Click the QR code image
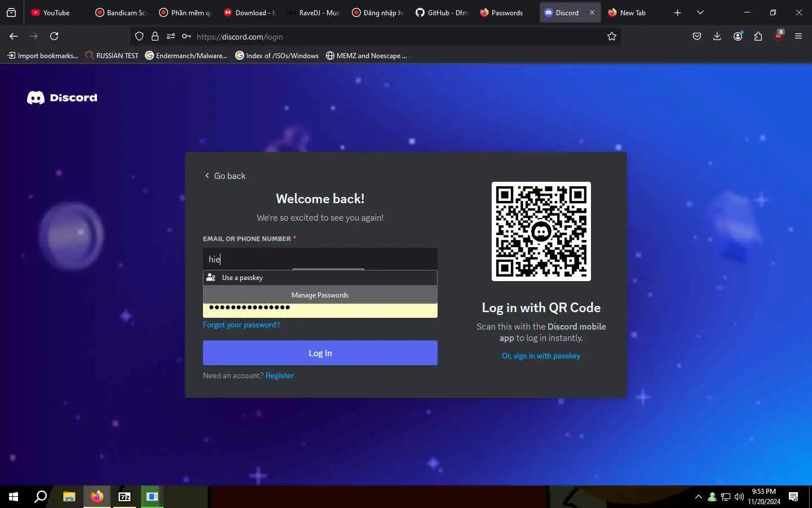 541,231
